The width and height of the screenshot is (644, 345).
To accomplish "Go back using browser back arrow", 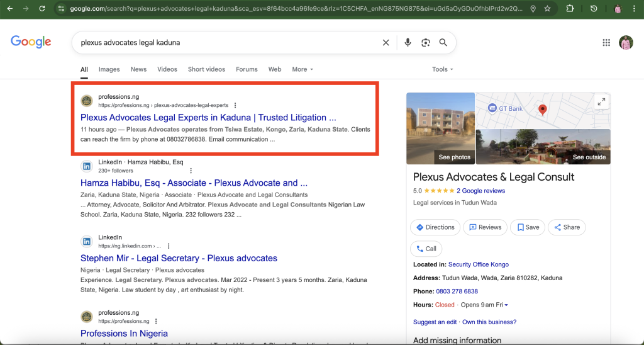I will pyautogui.click(x=10, y=9).
